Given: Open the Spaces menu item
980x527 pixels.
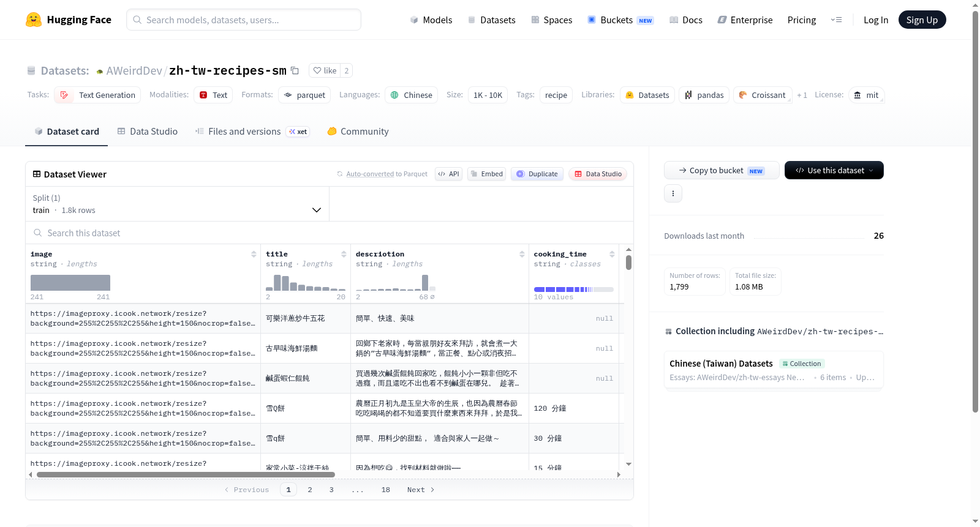Looking at the screenshot, I should coord(552,20).
